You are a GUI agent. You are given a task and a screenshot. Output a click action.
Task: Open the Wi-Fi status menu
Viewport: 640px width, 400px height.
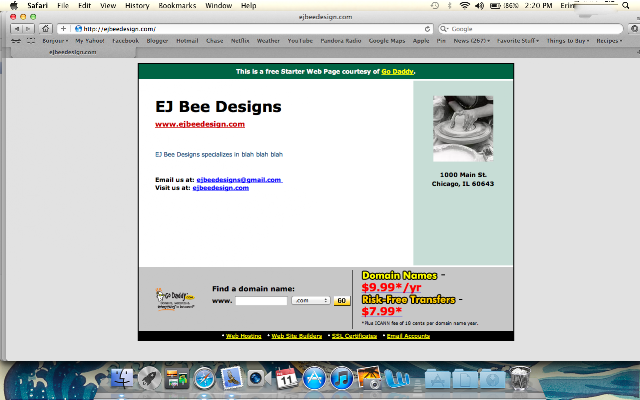coord(464,5)
